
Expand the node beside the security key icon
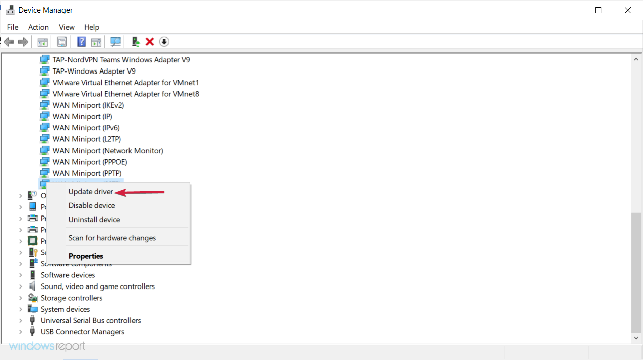(21, 252)
